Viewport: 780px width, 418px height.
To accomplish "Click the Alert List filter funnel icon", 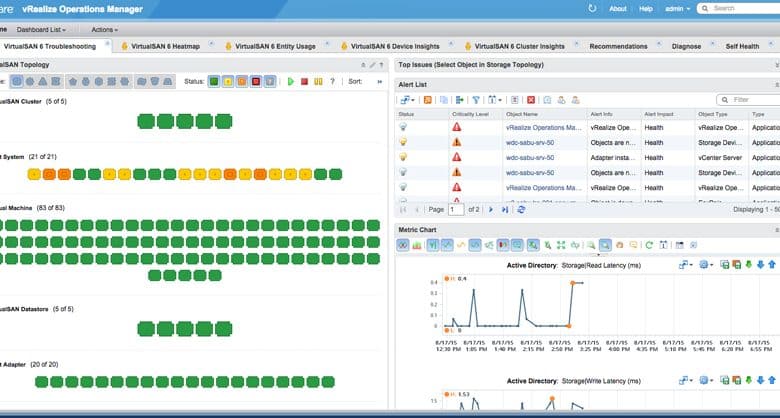I will click(476, 100).
